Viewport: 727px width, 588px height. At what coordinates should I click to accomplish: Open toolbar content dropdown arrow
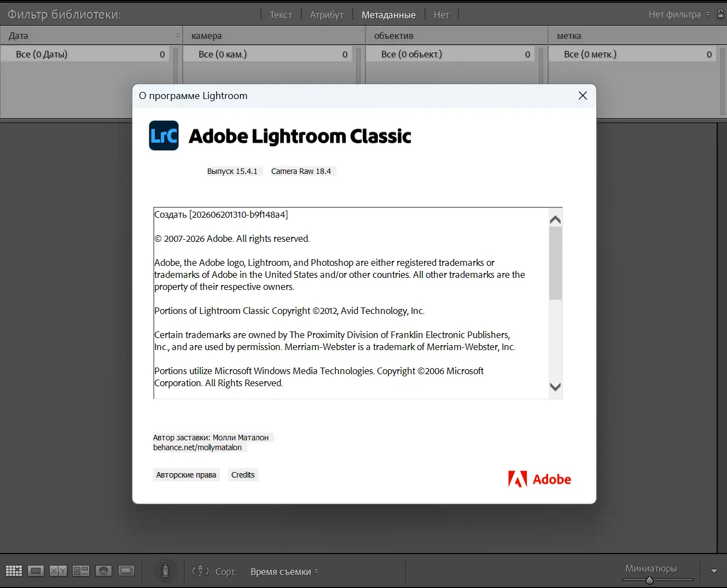point(714,571)
